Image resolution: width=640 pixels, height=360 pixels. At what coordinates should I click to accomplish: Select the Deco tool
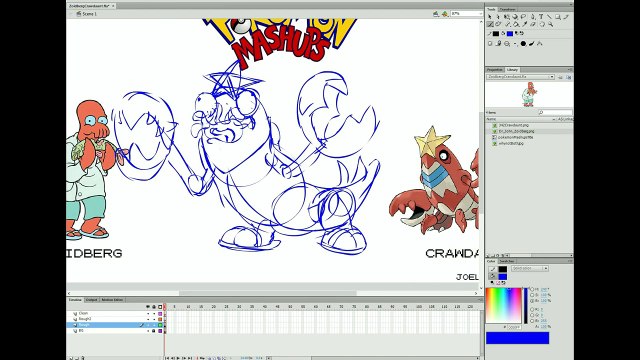click(498, 24)
